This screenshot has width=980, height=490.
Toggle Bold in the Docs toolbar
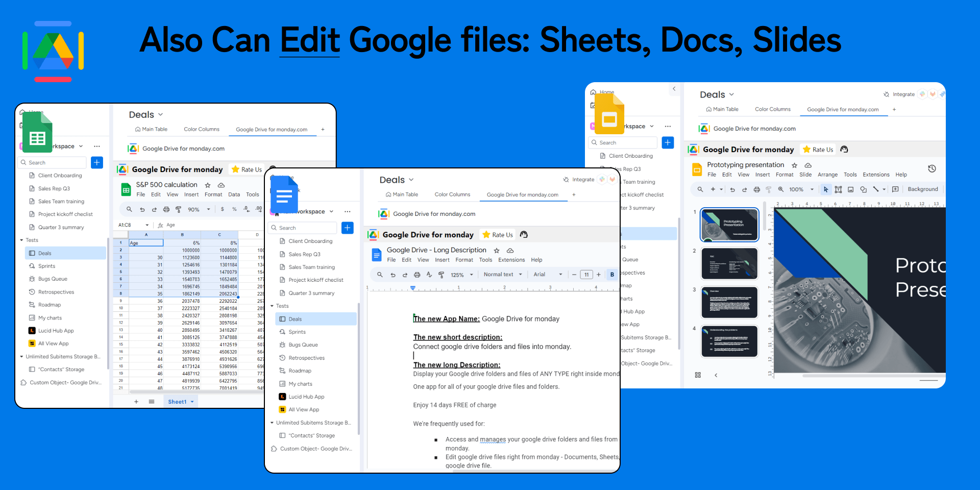[612, 275]
